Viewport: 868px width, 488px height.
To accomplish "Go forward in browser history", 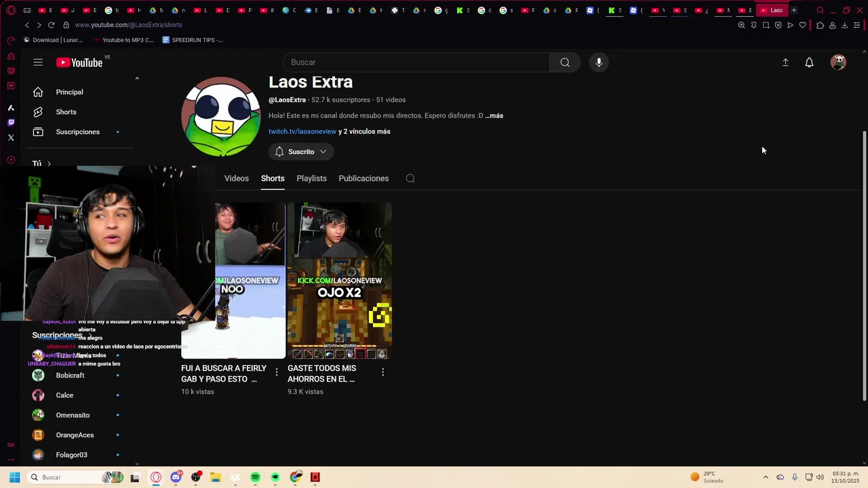I will point(39,25).
